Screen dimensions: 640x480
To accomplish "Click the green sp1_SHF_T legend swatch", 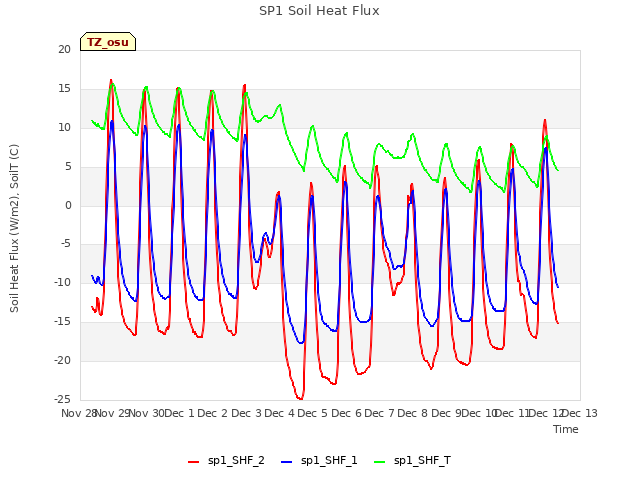I will pyautogui.click(x=380, y=462).
